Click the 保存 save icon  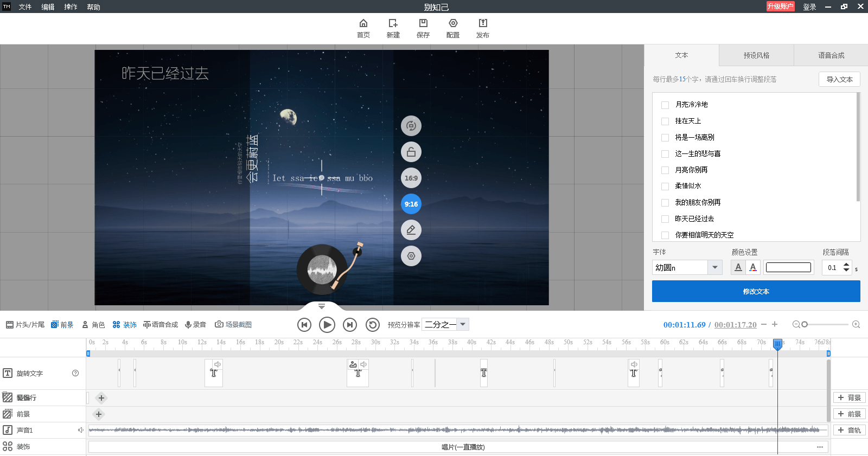[423, 28]
